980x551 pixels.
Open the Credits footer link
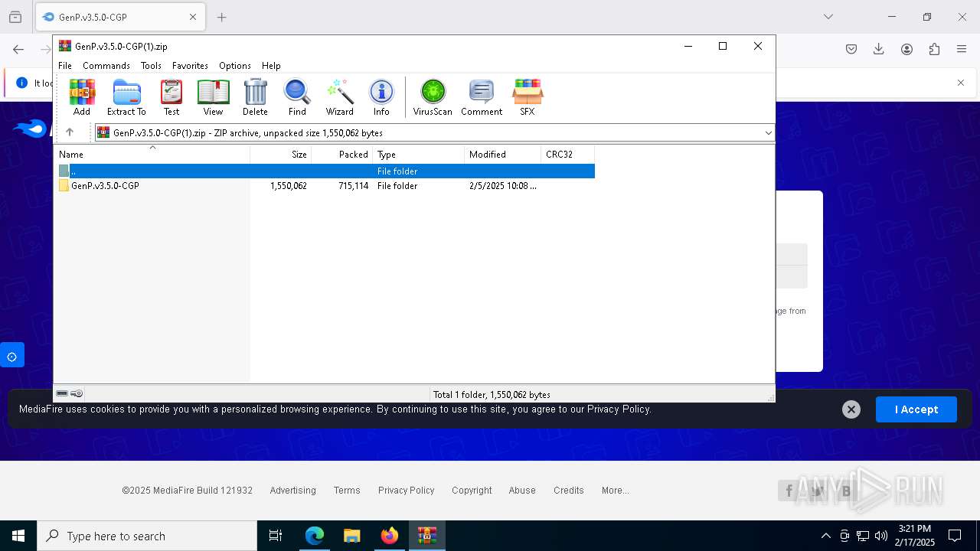pyautogui.click(x=569, y=491)
